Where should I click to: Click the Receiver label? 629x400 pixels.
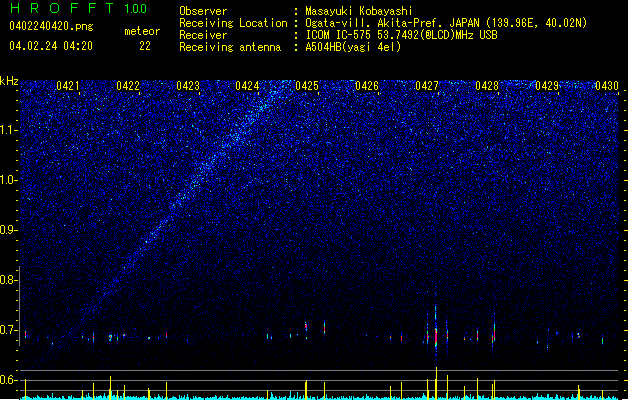(203, 35)
